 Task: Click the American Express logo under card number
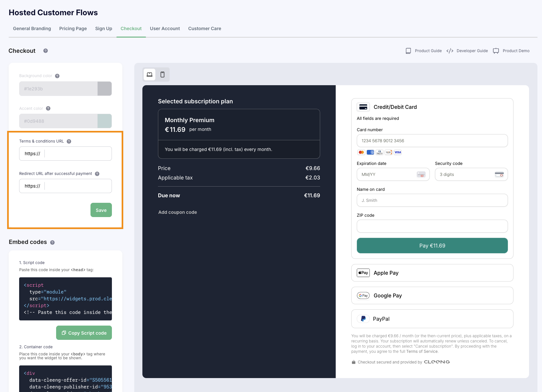(x=370, y=152)
